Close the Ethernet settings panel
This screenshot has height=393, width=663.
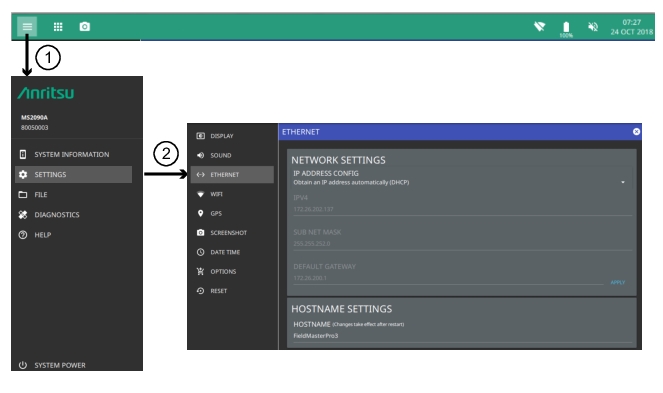pyautogui.click(x=636, y=132)
